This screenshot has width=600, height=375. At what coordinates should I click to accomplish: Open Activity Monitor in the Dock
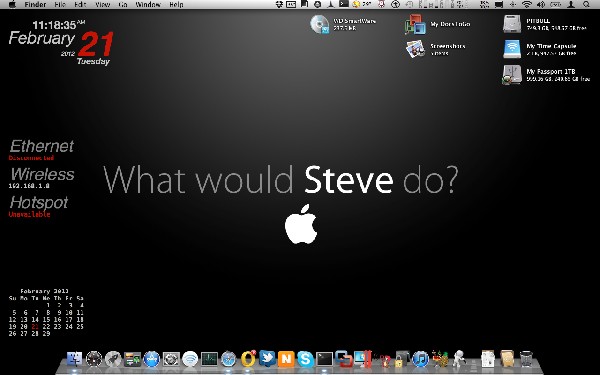[x=209, y=359]
